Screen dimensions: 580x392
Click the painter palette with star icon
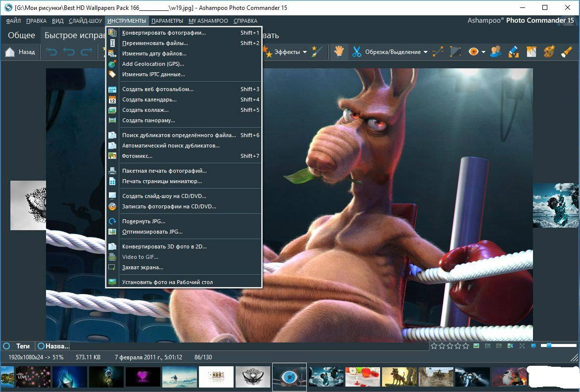coord(549,52)
